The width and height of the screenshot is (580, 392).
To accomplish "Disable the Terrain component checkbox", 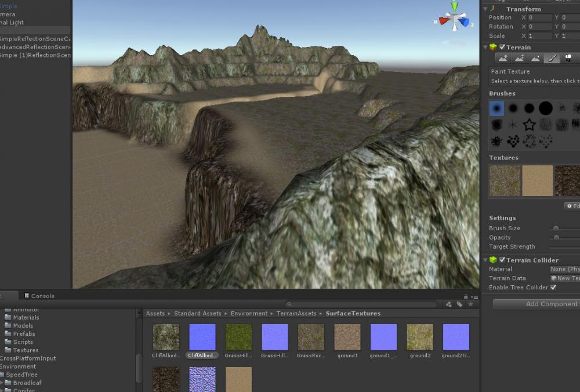I will pos(502,48).
